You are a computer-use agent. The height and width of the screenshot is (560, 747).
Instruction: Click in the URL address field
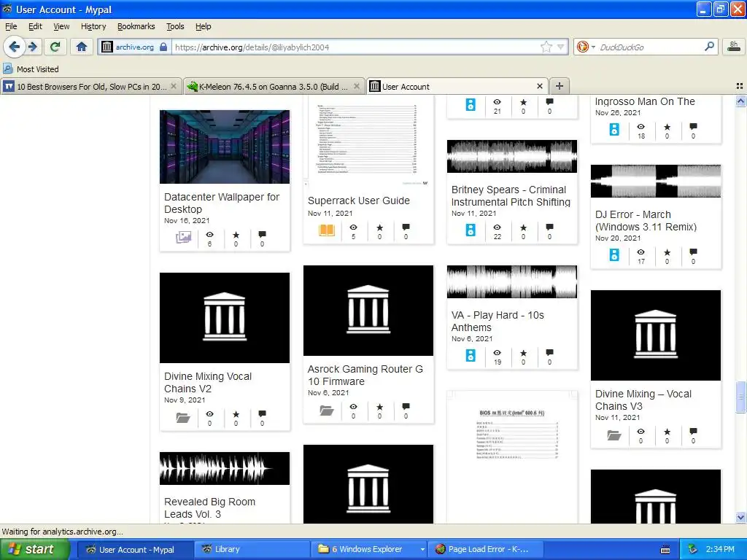pos(355,47)
